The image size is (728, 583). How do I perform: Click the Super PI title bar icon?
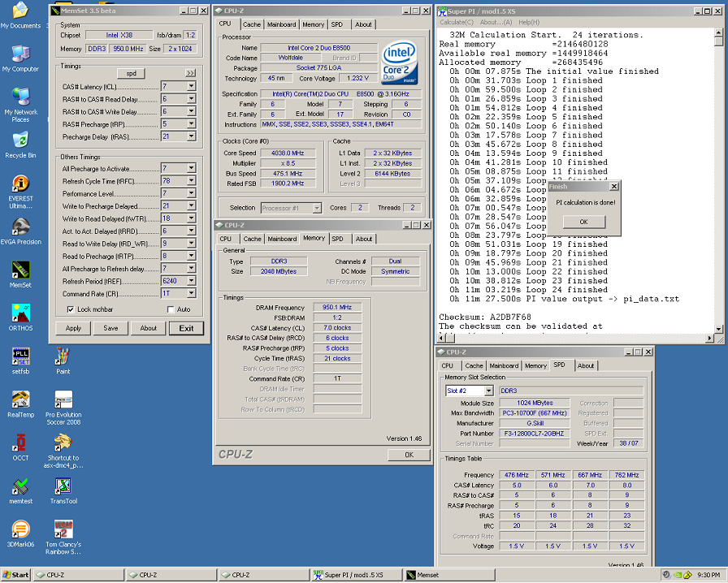click(442, 11)
